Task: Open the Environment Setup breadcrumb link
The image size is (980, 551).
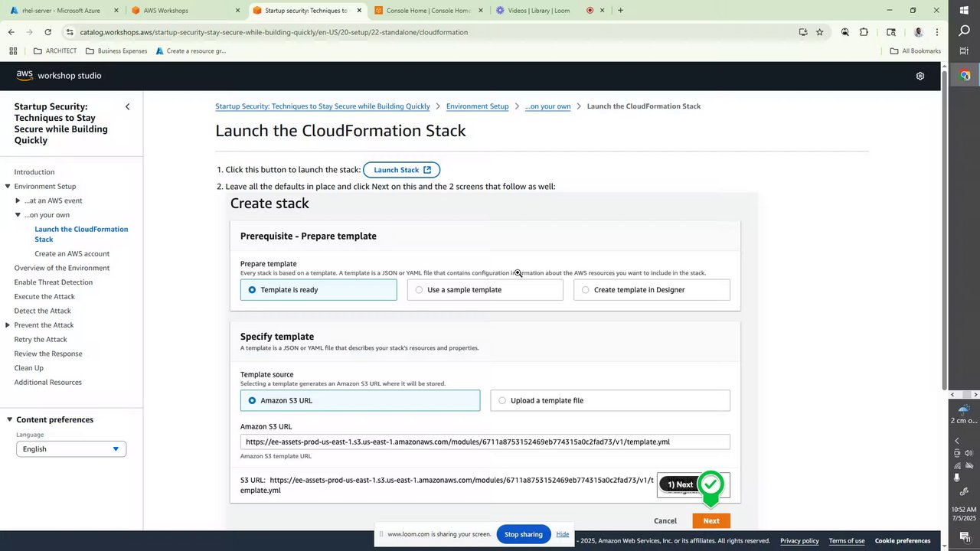Action: point(477,106)
